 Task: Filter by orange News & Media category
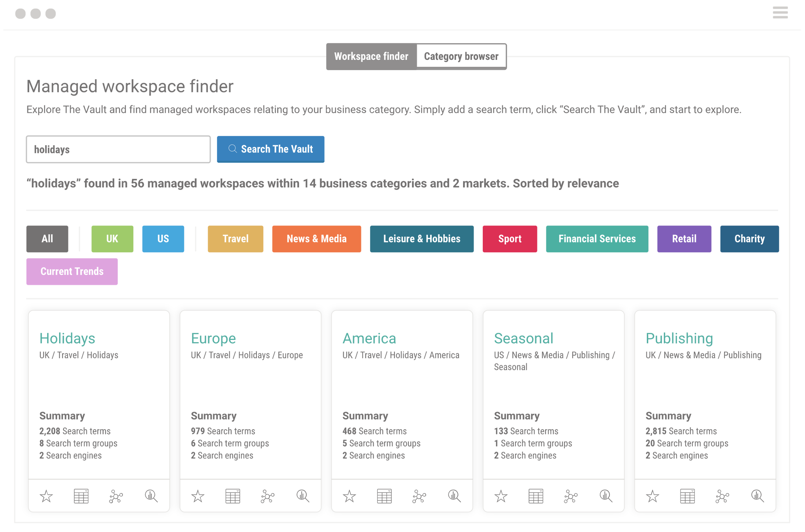(316, 239)
